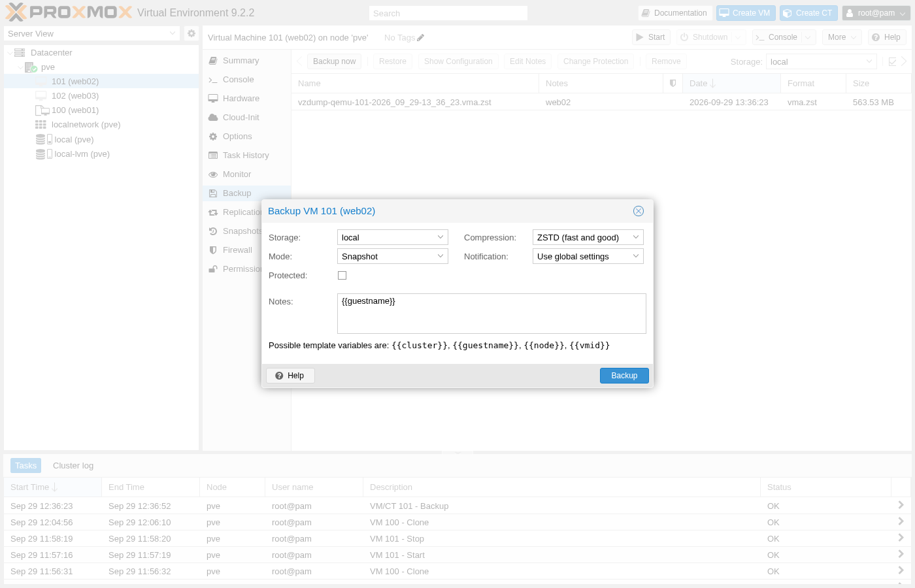Click the Remove button in the backup toolbar

tap(666, 61)
